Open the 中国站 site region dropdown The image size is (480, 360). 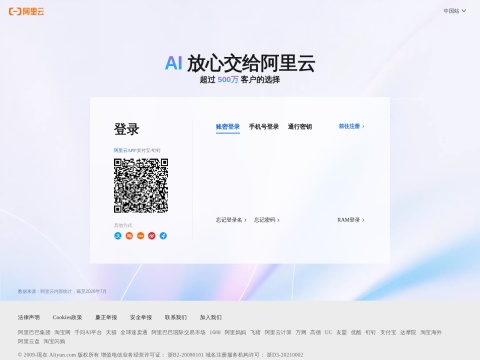[x=455, y=11]
